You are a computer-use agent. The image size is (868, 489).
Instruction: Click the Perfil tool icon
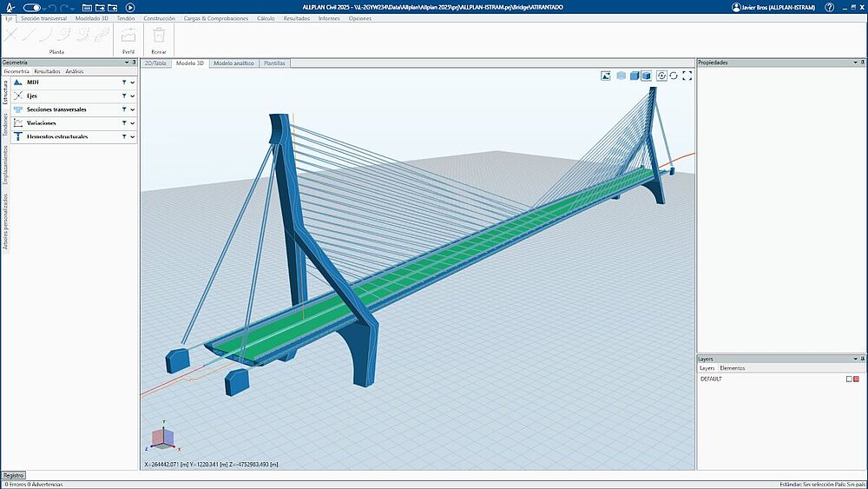(x=128, y=36)
